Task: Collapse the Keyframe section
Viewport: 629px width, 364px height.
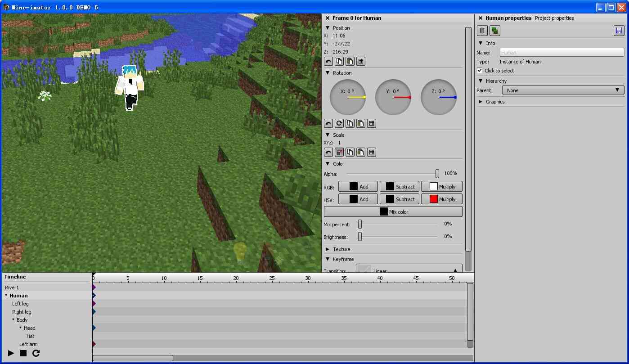Action: [328, 259]
